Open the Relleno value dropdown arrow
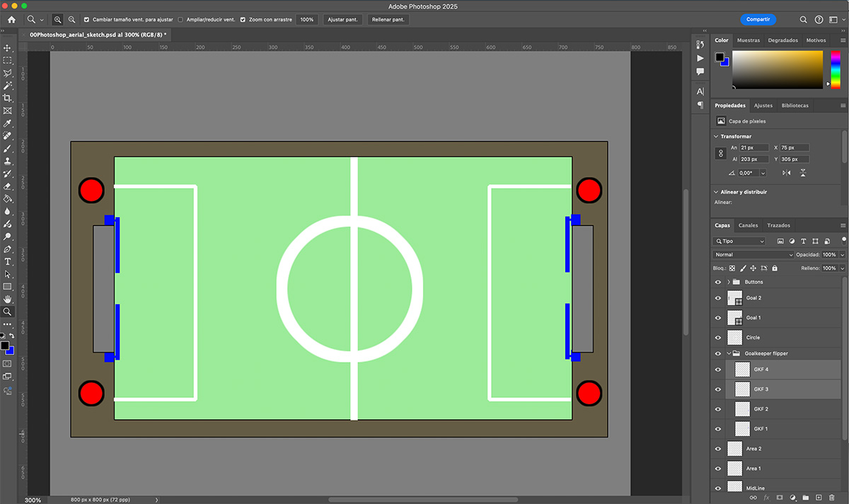 tap(842, 269)
